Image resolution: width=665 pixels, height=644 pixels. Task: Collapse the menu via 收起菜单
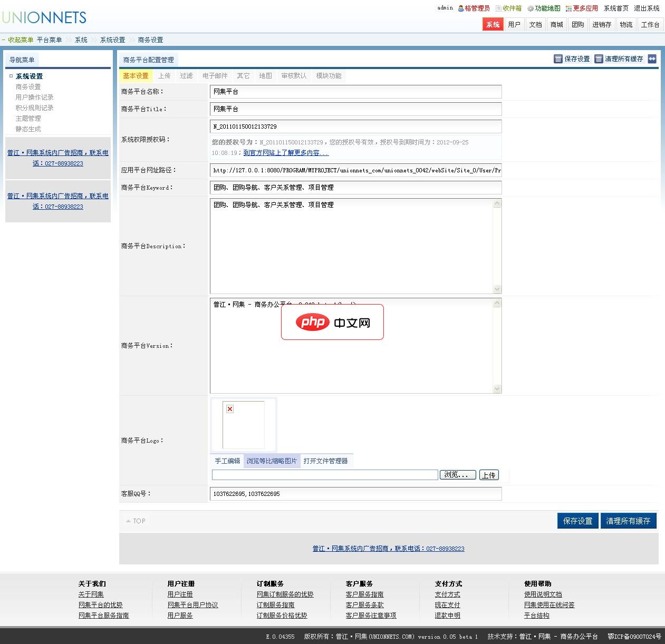pyautogui.click(x=18, y=40)
